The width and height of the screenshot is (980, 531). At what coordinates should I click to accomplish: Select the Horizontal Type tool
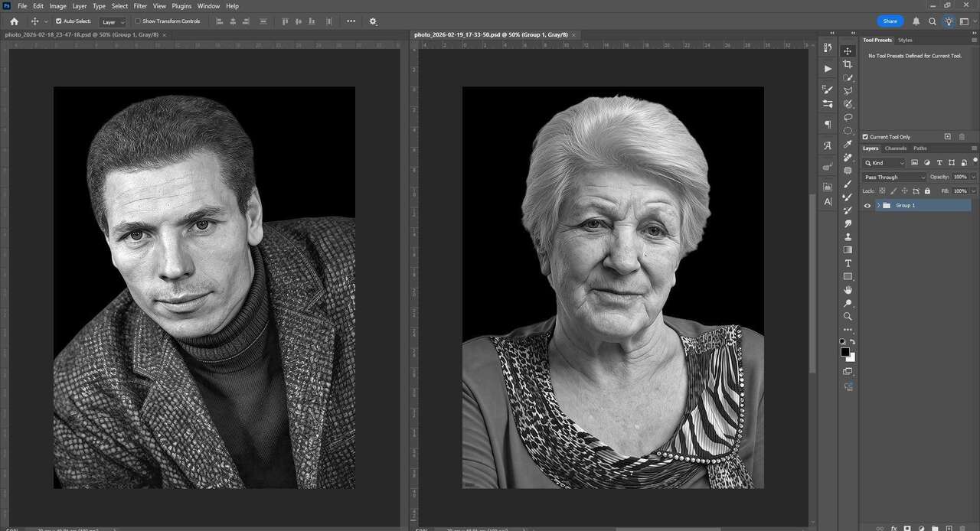848,263
